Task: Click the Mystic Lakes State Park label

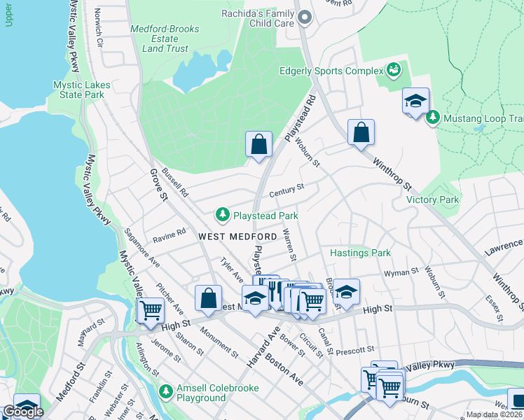Action: (x=82, y=90)
